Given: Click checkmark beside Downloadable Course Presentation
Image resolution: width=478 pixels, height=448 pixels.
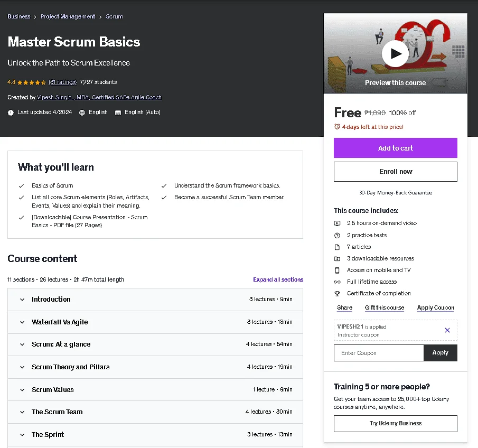Looking at the screenshot, I should [x=21, y=218].
